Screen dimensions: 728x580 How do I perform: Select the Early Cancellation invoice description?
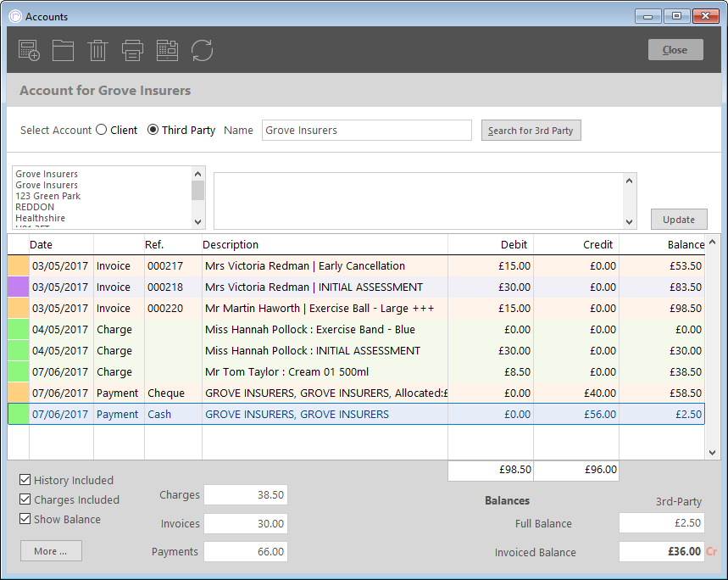305,265
